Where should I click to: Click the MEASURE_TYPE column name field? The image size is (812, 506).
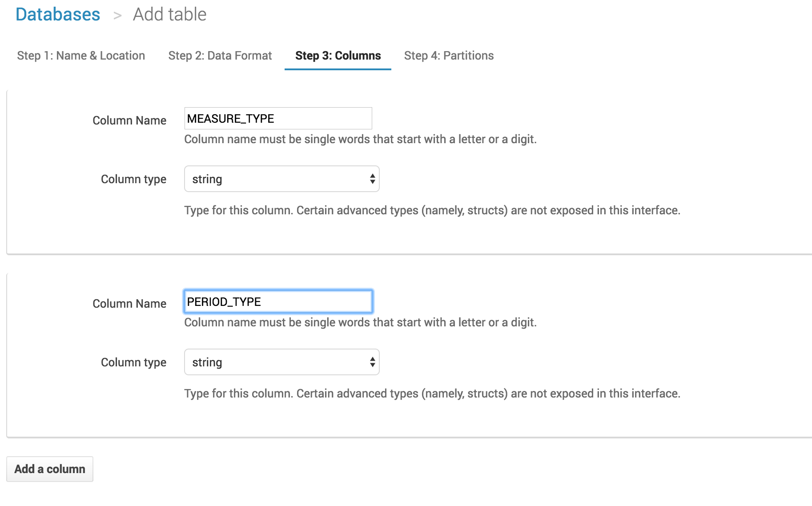click(278, 119)
